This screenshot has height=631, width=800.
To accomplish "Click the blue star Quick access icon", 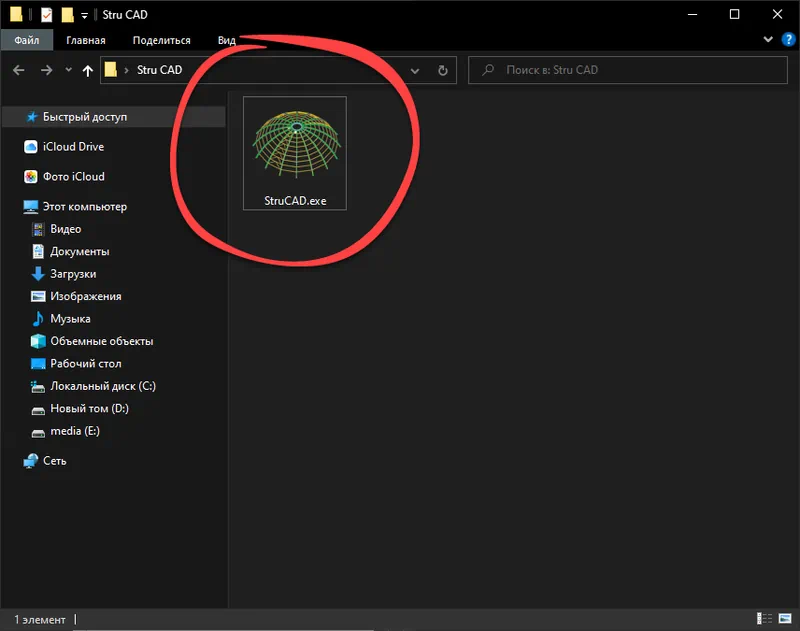I will click(x=32, y=117).
